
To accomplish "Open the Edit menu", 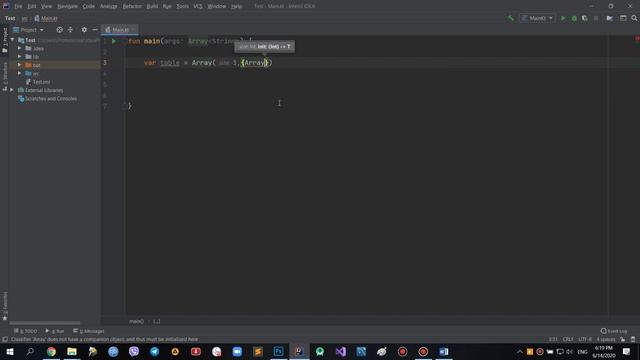I will point(31,6).
